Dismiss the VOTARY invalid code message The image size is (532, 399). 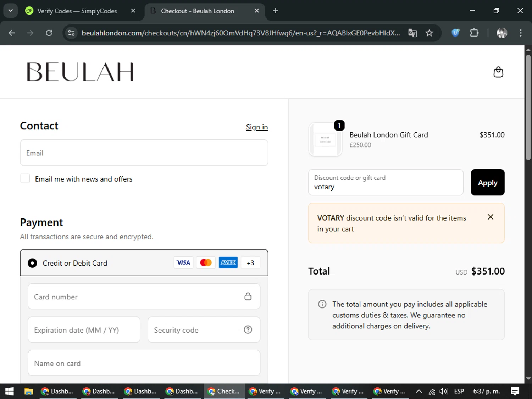point(491,217)
